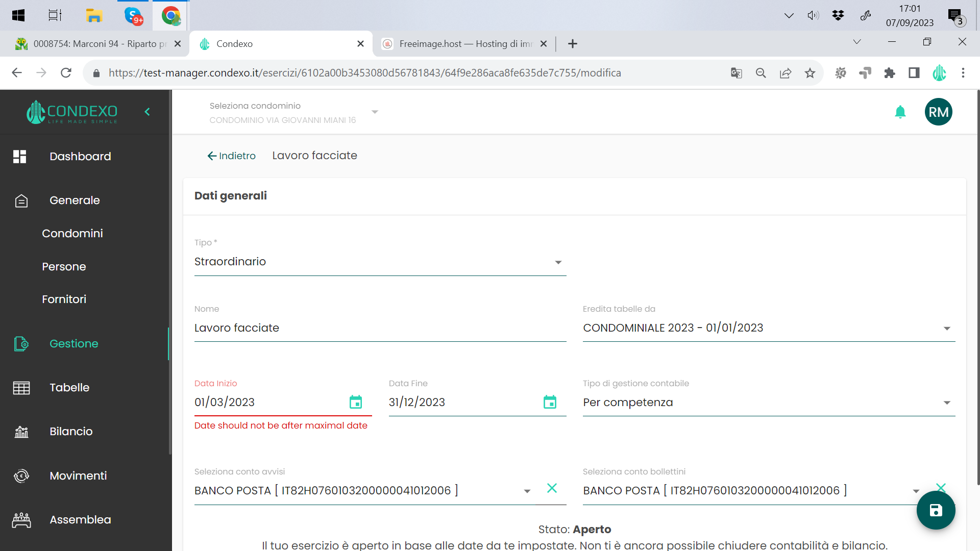This screenshot has width=980, height=551.
Task: Clear the selected conto avvisi
Action: [552, 488]
